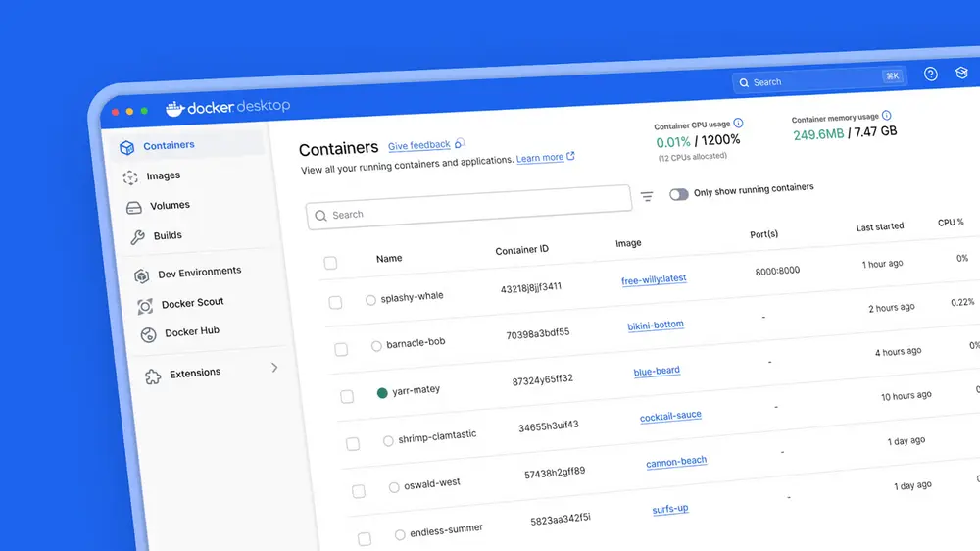Expand the Extensions chevron arrow
Screen dimensions: 980x551
[x=274, y=368]
